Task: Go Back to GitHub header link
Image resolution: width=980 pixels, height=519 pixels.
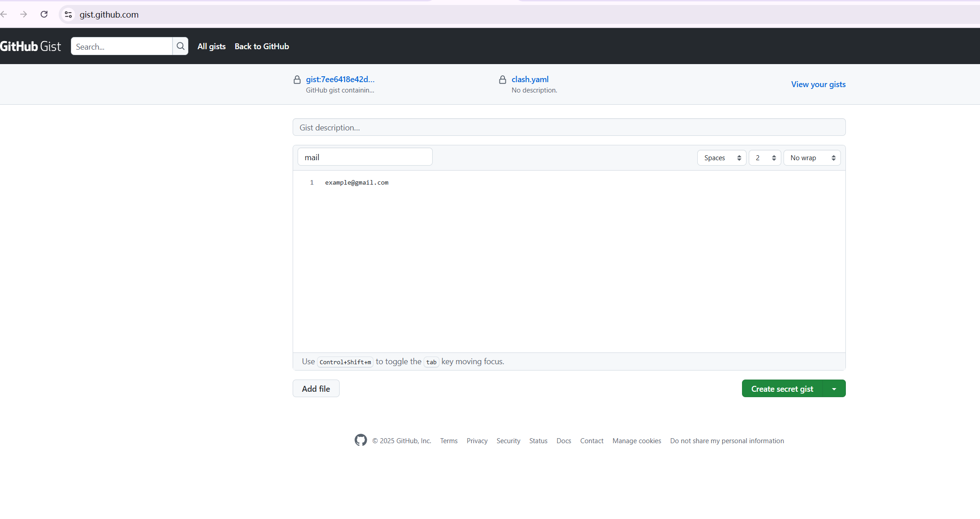Action: (261, 46)
